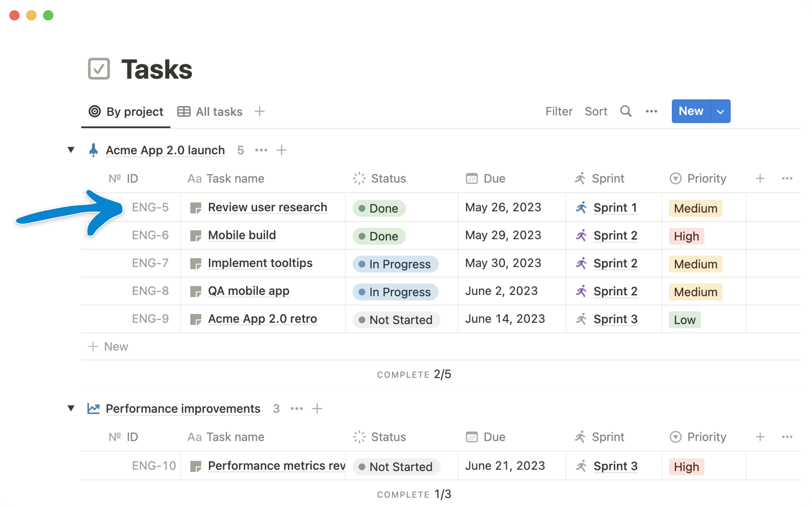Add property column in Acme launch table
This screenshot has width=812, height=507.
pyautogui.click(x=760, y=178)
